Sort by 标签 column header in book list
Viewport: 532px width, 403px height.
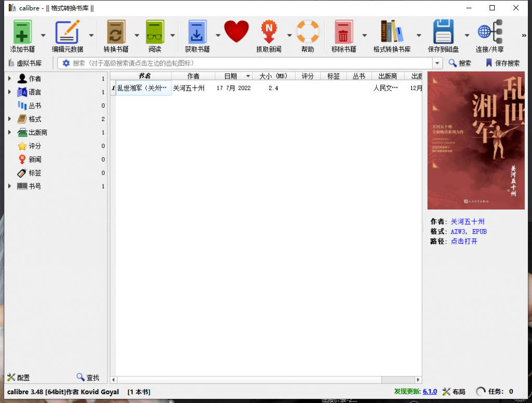click(334, 76)
